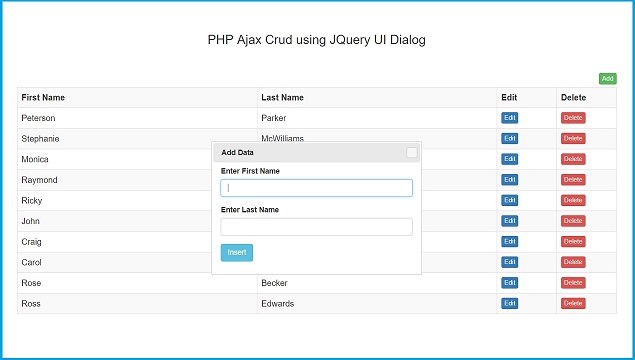Delete the Raymond row
The height and width of the screenshot is (360, 635).
tap(573, 179)
